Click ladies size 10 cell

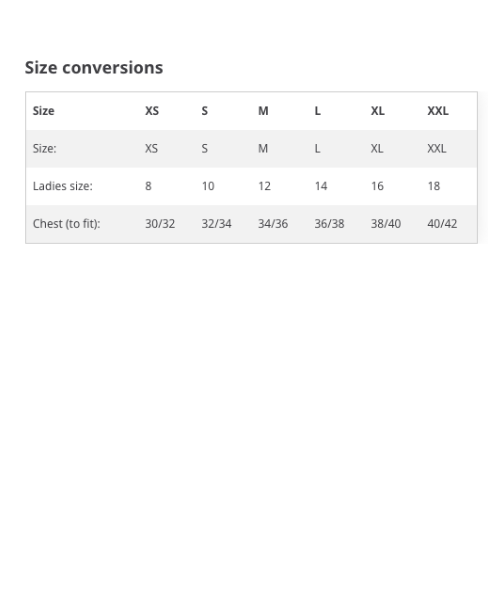tap(208, 186)
